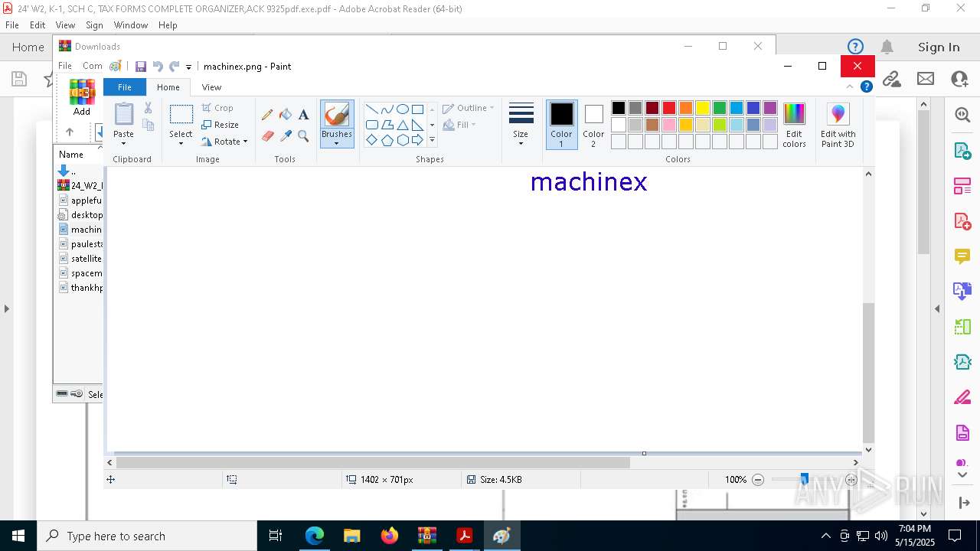Open the File tab in Paint
The image size is (980, 551).
click(x=124, y=87)
